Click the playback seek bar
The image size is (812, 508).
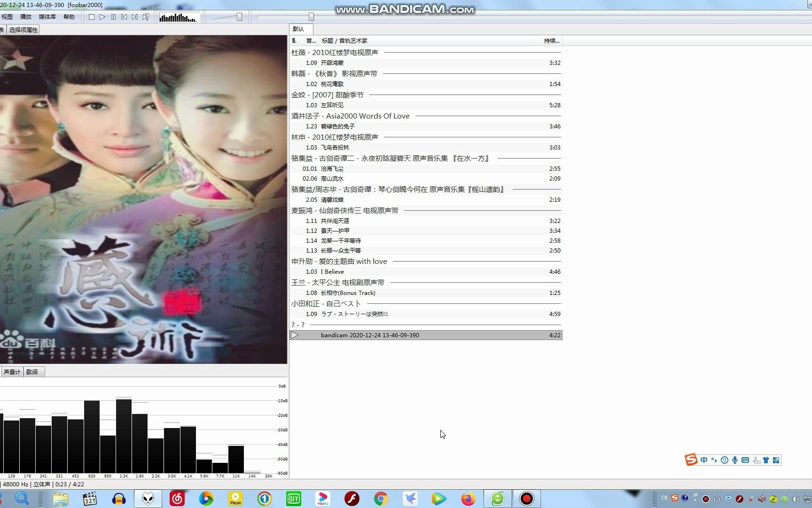(534, 17)
